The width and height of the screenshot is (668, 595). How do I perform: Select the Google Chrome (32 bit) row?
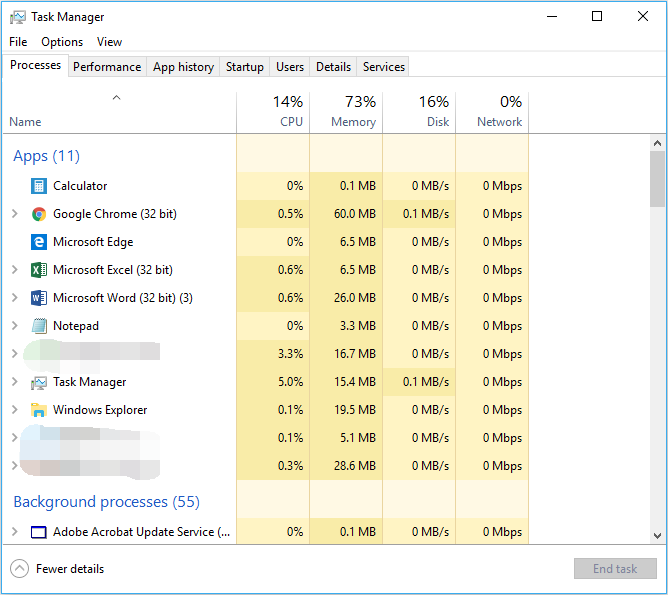coord(265,214)
